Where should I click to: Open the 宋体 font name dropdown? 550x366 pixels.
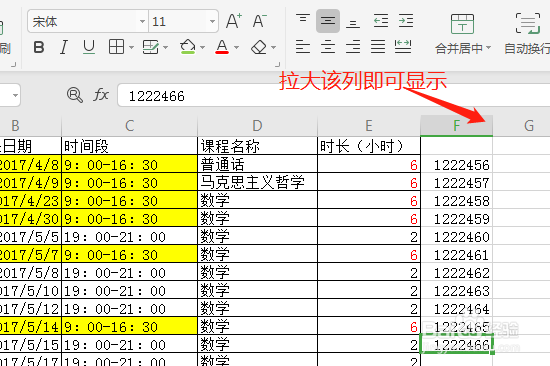pyautogui.click(x=142, y=21)
